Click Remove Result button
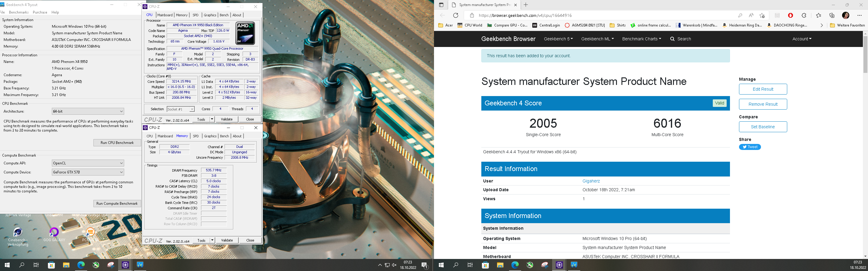 763,104
